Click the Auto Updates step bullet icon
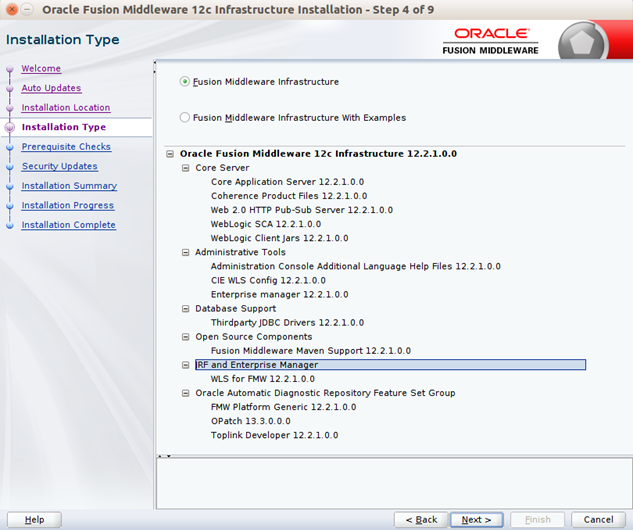 pos(10,89)
